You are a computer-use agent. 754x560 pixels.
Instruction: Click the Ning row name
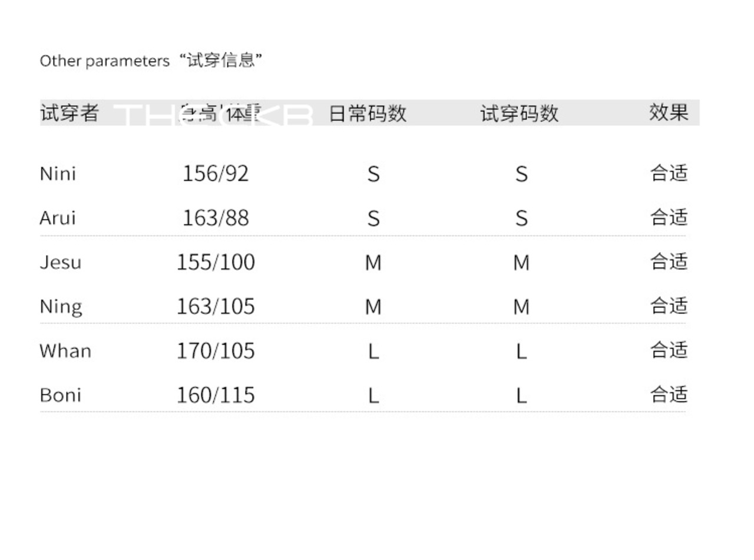pos(61,307)
